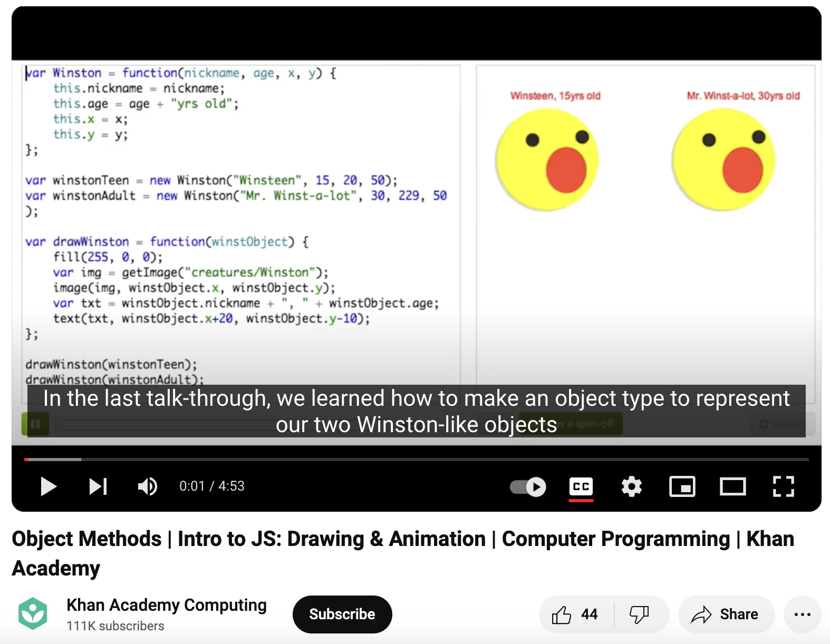Click the 'Mr. Winst-a-lot, 30yrs old' label
This screenshot has height=644, width=830.
pyautogui.click(x=743, y=96)
